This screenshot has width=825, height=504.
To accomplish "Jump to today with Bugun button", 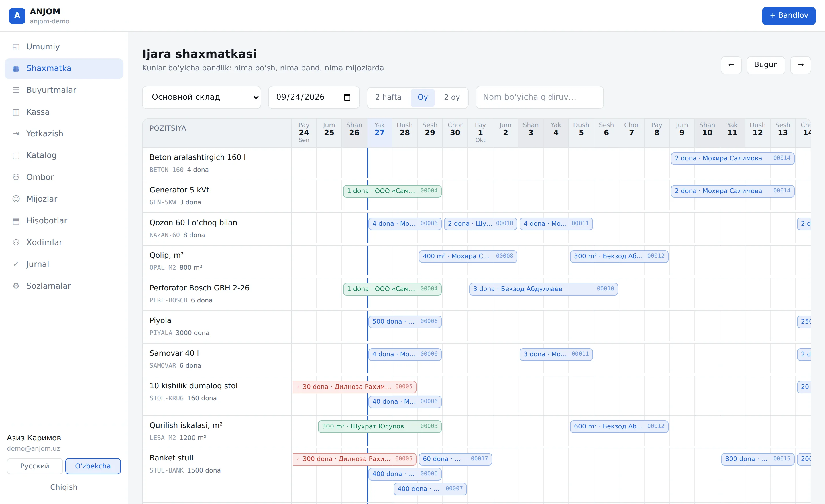I will (x=766, y=65).
